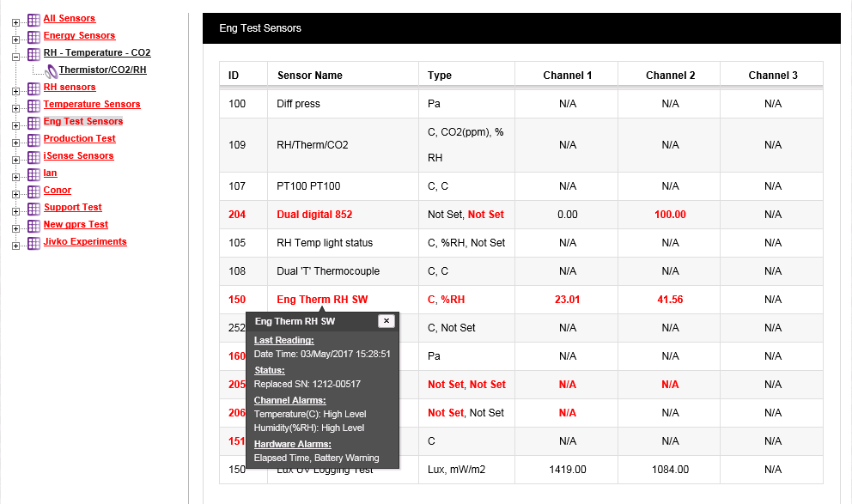Click the grid icon next to Support Test

(x=33, y=209)
